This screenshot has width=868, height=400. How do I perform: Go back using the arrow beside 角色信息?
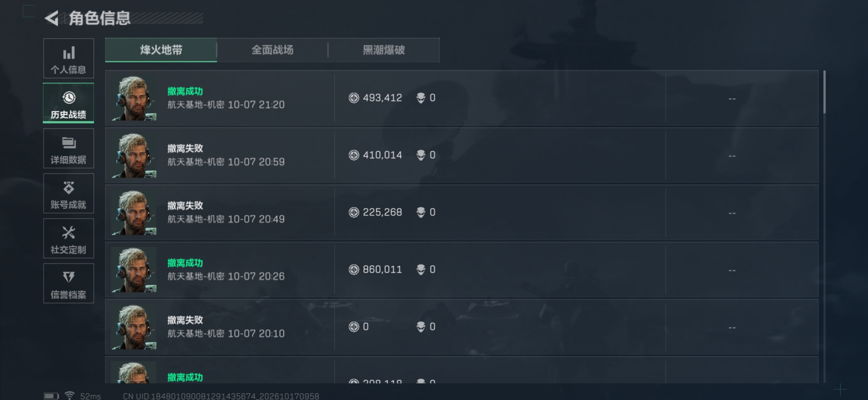click(51, 18)
